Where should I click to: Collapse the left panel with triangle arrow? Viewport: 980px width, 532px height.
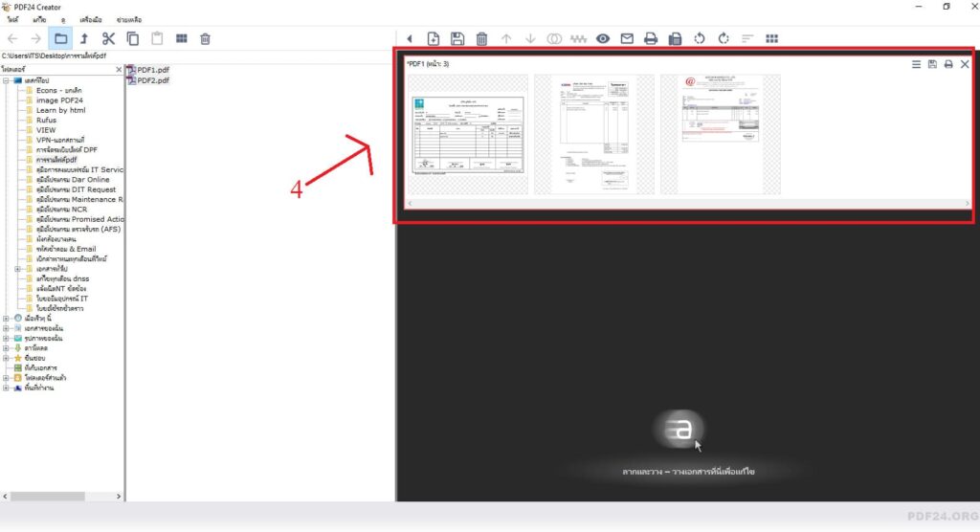tap(410, 38)
